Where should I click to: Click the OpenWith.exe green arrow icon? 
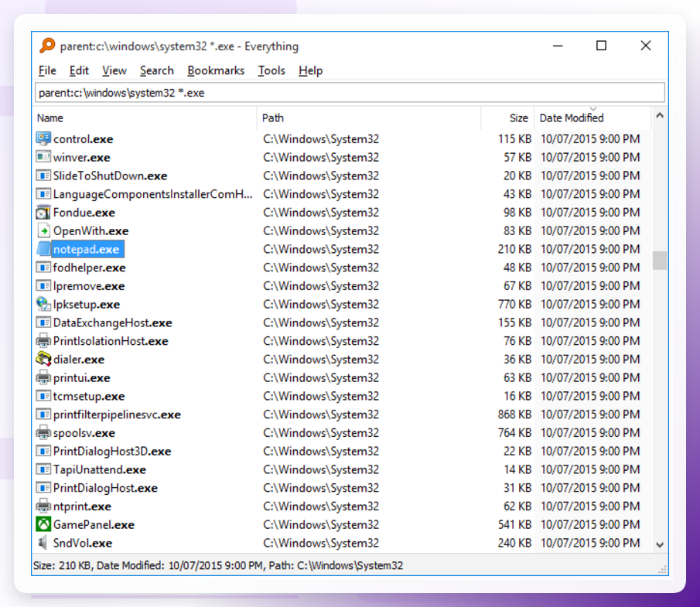coord(43,230)
